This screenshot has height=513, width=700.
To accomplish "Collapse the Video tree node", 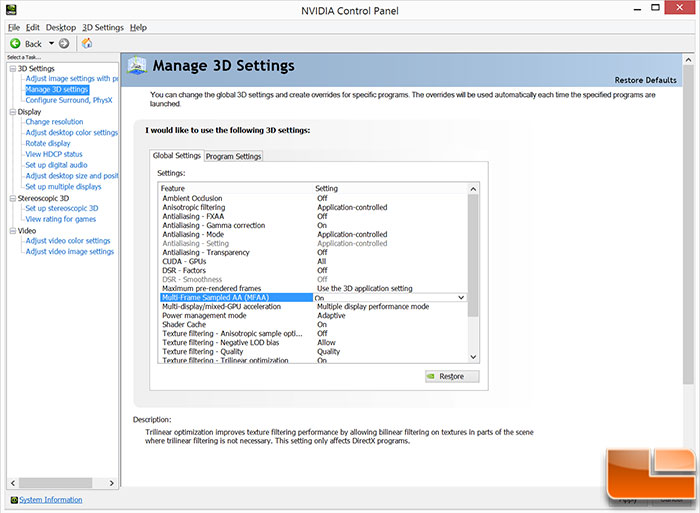I will point(13,231).
